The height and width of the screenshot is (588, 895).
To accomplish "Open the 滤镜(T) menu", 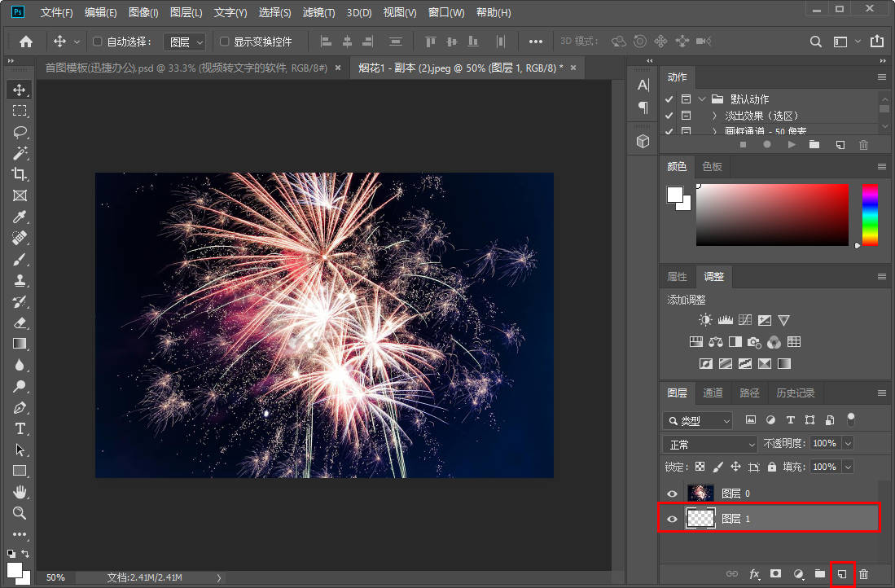I will [318, 13].
